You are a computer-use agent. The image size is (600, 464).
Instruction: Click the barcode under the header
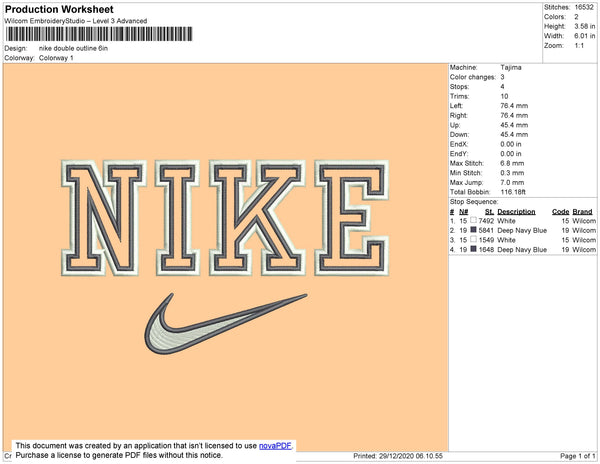tap(99, 34)
